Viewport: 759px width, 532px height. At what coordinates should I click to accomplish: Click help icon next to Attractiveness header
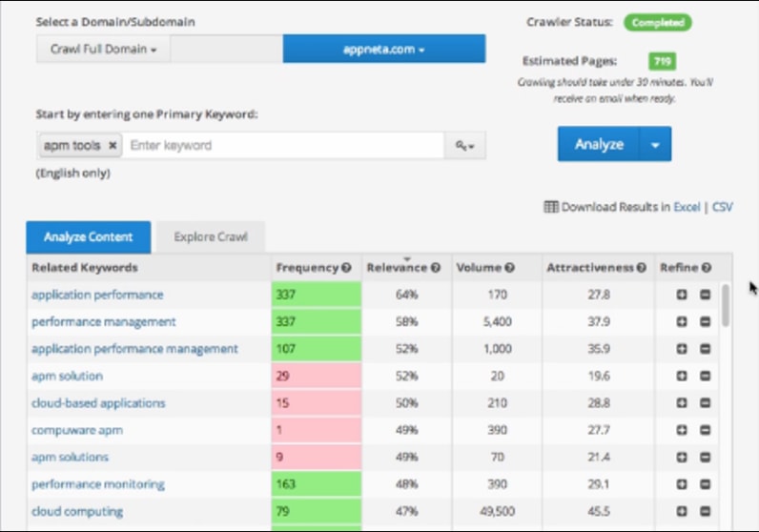[x=642, y=269]
